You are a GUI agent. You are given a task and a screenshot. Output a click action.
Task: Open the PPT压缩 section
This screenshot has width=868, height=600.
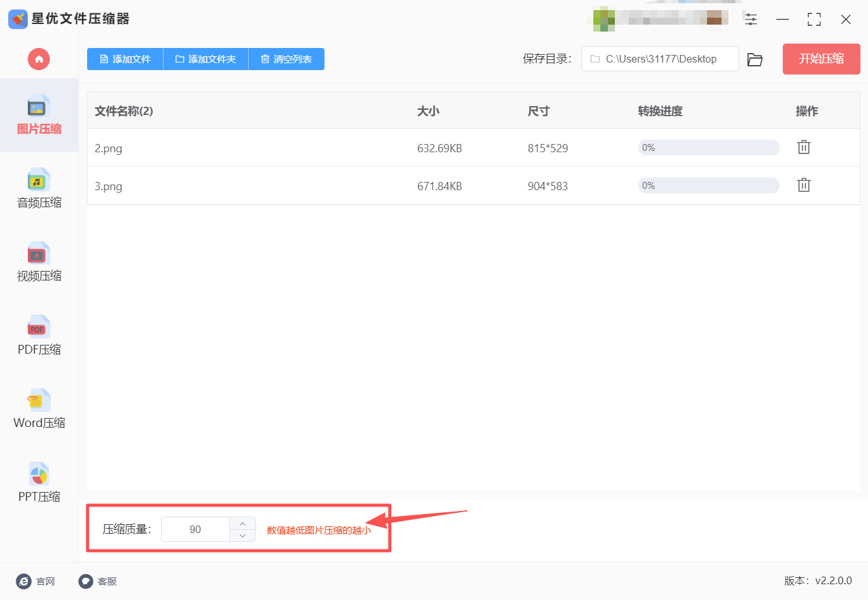[x=39, y=483]
